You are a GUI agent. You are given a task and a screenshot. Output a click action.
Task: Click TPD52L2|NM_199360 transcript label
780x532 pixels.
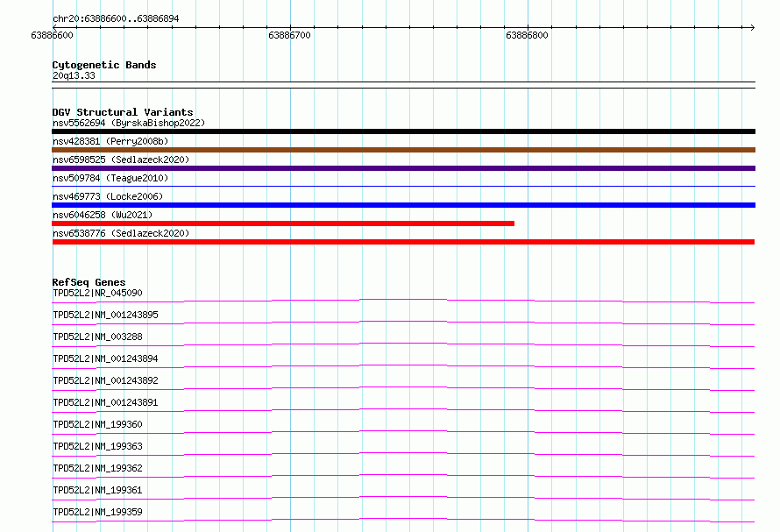click(97, 424)
